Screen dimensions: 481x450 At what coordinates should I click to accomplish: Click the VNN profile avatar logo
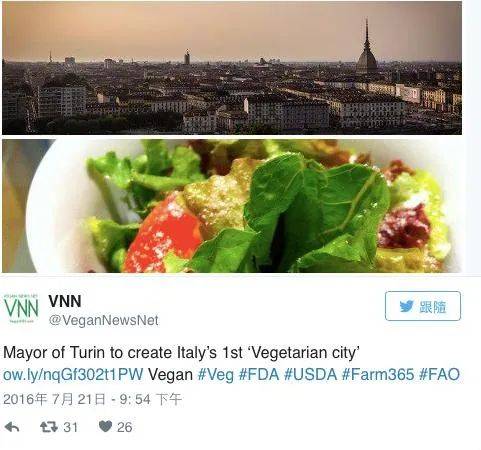[x=21, y=308]
